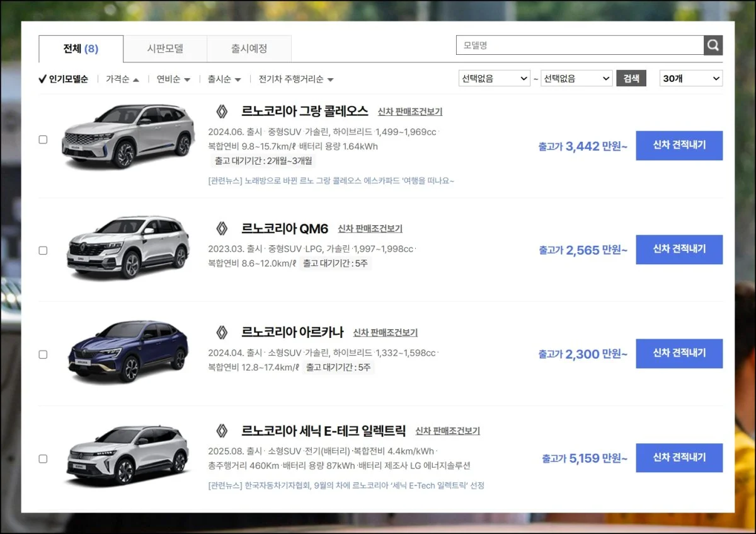Tick the QM6 compare checkbox

(43, 250)
